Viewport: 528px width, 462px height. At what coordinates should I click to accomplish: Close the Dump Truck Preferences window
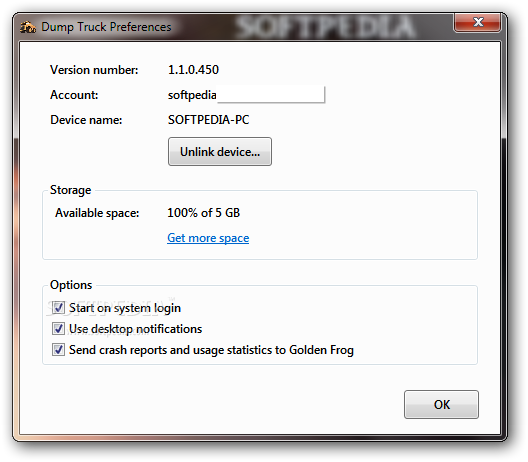click(x=477, y=23)
